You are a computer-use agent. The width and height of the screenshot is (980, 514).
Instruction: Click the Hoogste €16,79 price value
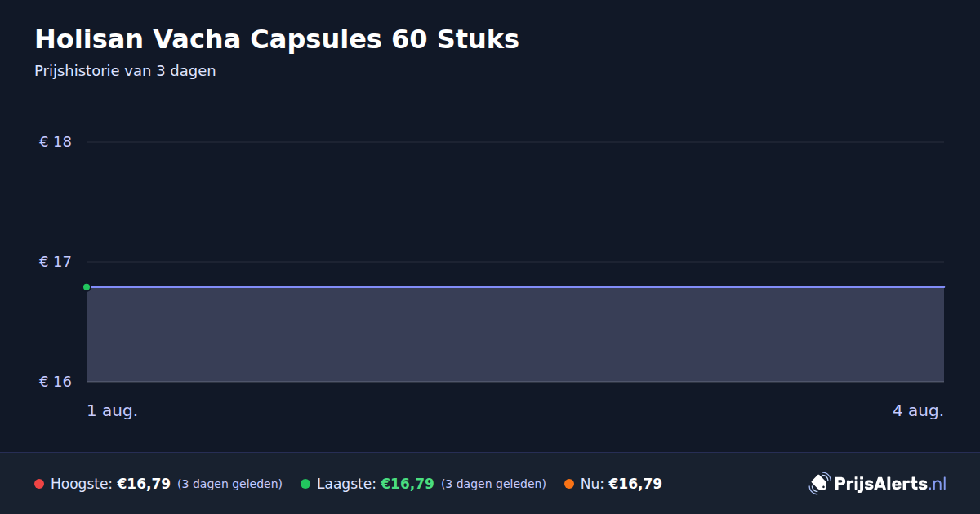point(144,484)
